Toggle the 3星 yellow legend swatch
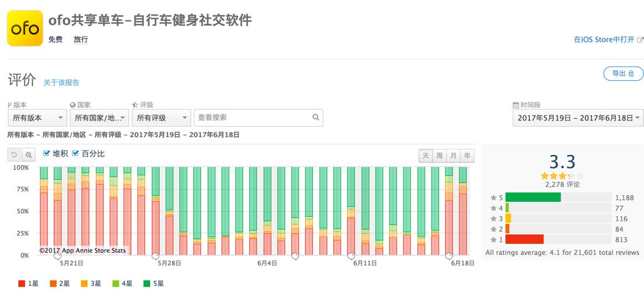Image resolution: width=644 pixels, height=302 pixels. point(84,284)
